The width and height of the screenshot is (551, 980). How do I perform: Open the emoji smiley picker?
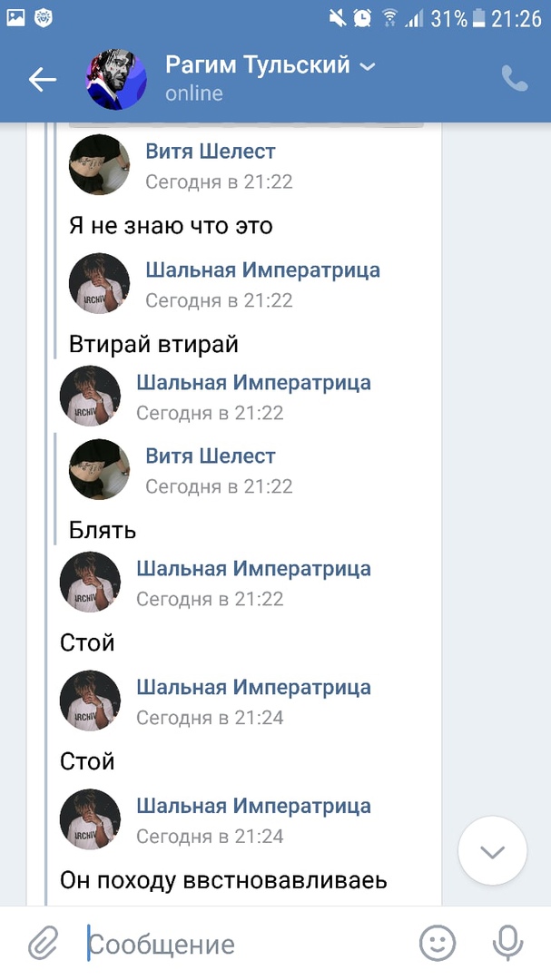(437, 944)
